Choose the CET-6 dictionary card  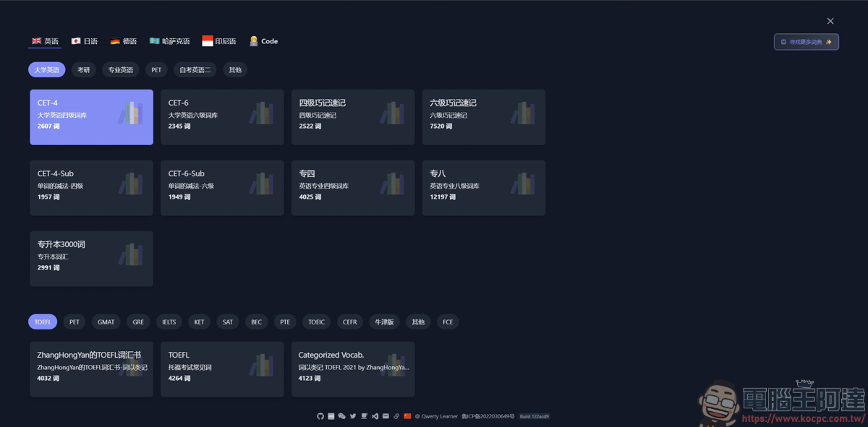[222, 117]
